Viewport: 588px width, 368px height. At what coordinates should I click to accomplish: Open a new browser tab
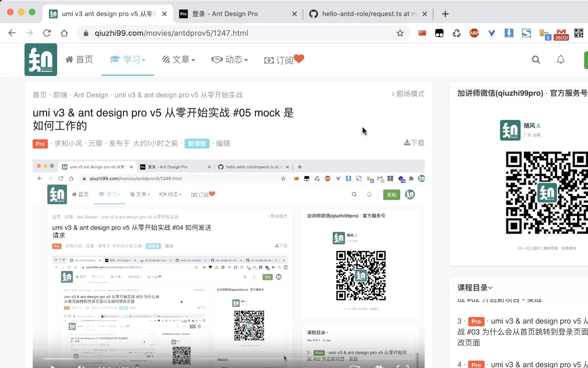click(445, 14)
